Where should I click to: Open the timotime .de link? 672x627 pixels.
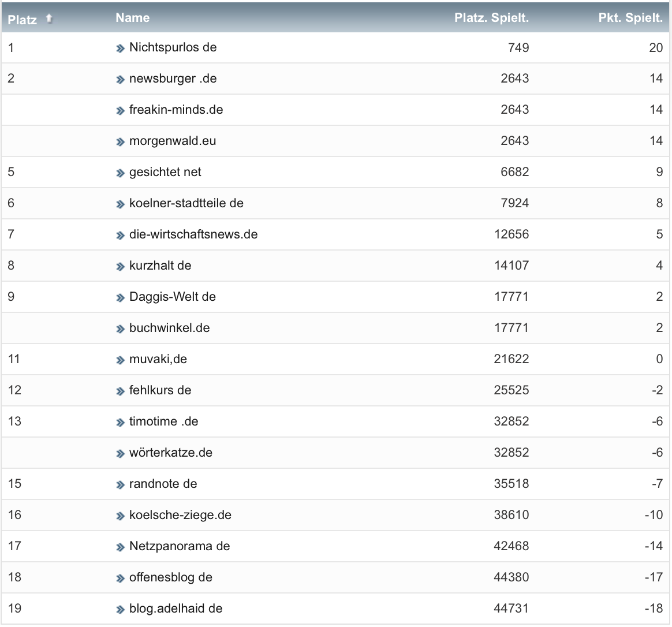coord(163,421)
